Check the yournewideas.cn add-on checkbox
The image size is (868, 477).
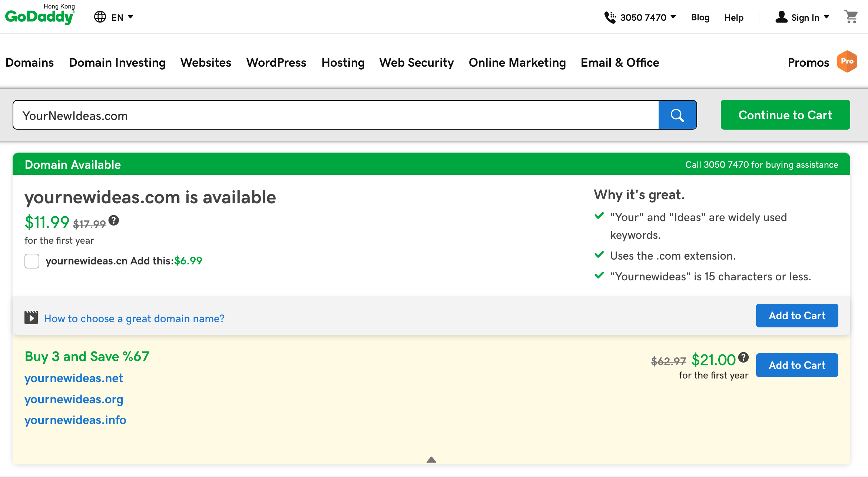pos(32,261)
